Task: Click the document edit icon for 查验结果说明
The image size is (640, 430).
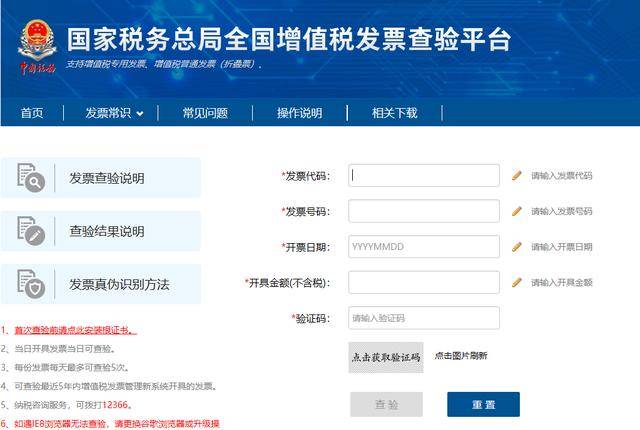Action: click(x=31, y=231)
